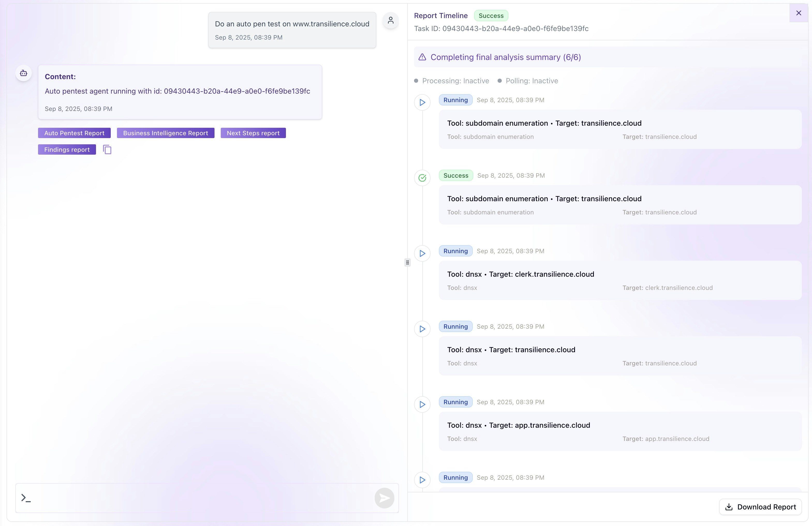Click the Running badge on first timeline entry
812x526 pixels.
[x=455, y=100]
